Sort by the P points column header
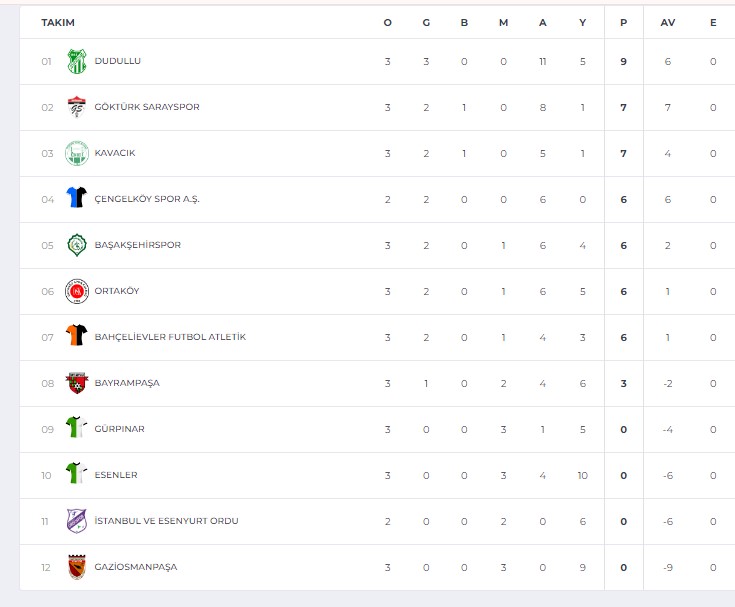Viewport: 735px width, 607px height. tap(623, 22)
